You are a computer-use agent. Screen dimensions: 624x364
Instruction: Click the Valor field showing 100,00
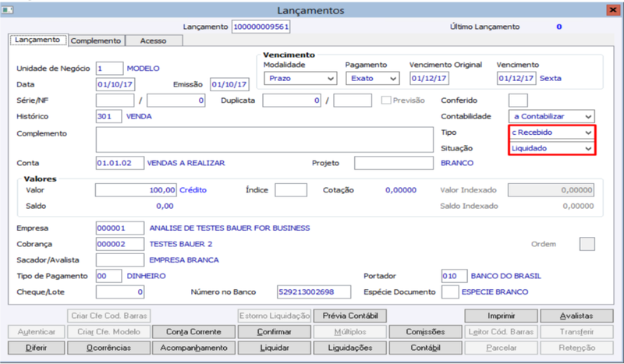[136, 190]
